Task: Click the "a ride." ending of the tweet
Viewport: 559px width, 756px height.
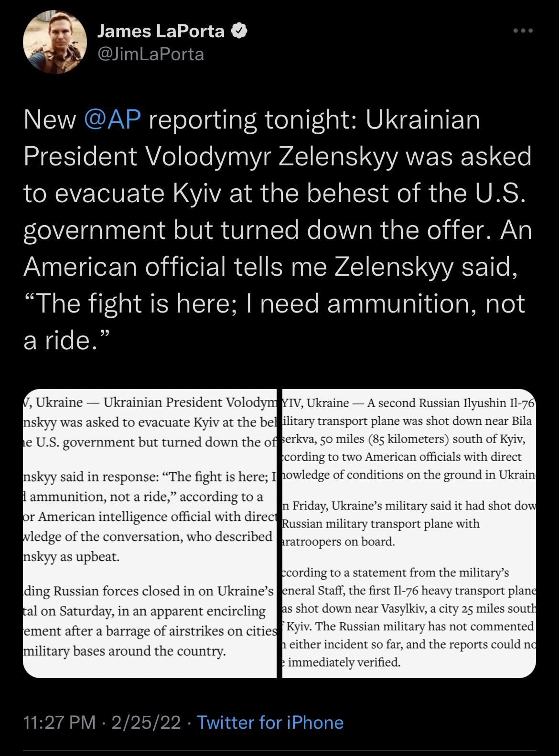Action: coord(67,341)
